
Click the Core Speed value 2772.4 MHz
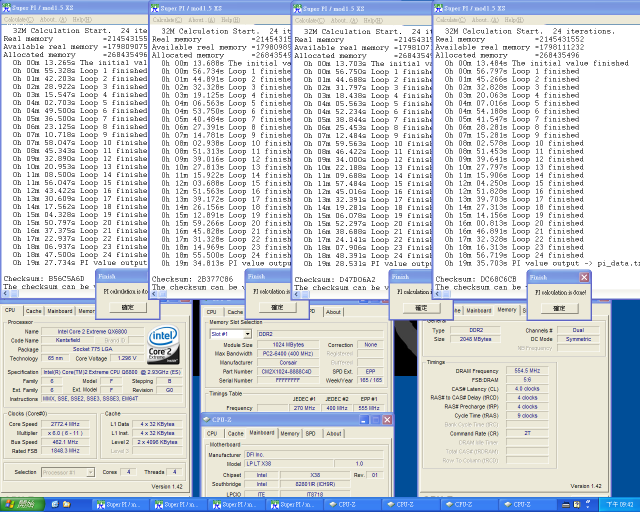[x=65, y=424]
